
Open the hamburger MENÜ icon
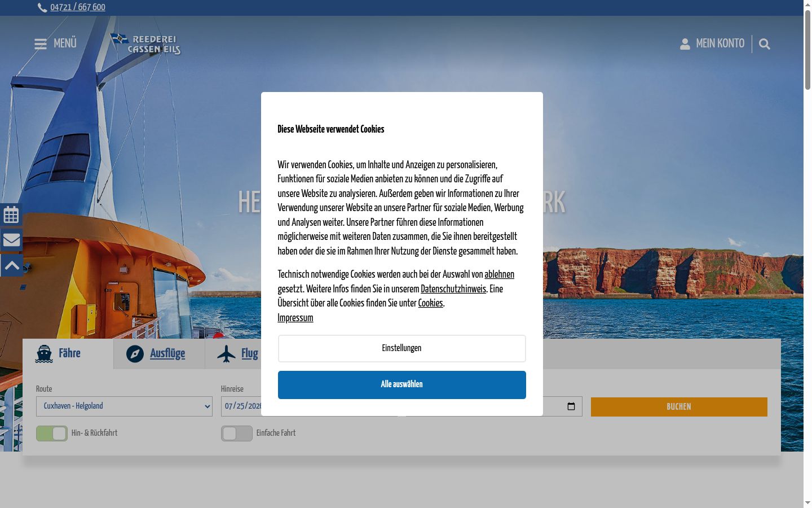coord(41,44)
